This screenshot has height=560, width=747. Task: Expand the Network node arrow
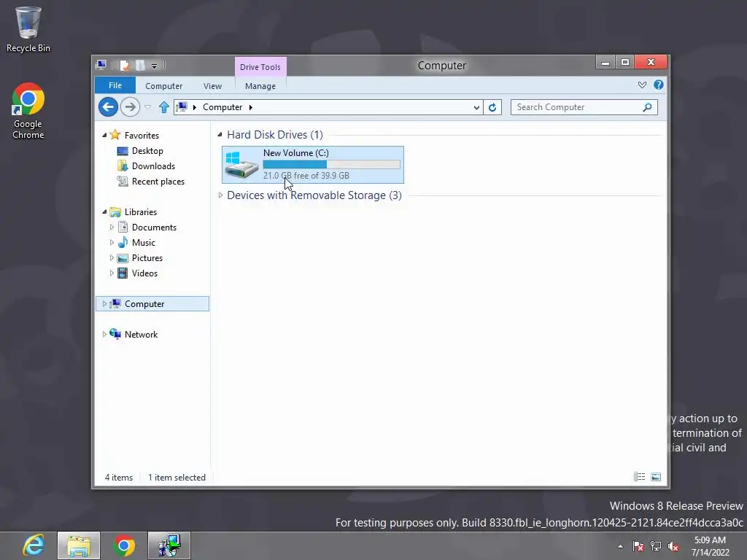(104, 334)
